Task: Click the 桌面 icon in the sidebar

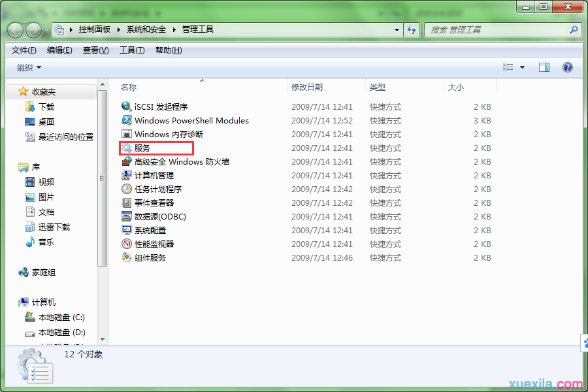Action: [x=29, y=122]
